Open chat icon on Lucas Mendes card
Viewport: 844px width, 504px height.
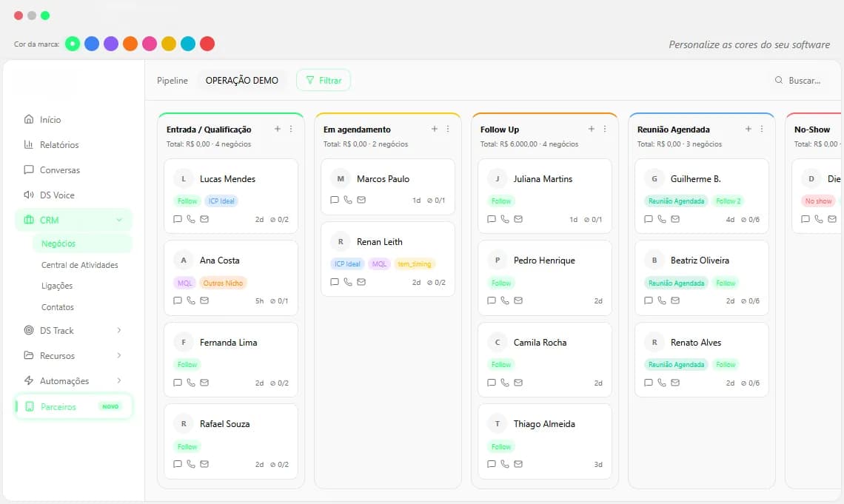coord(178,219)
